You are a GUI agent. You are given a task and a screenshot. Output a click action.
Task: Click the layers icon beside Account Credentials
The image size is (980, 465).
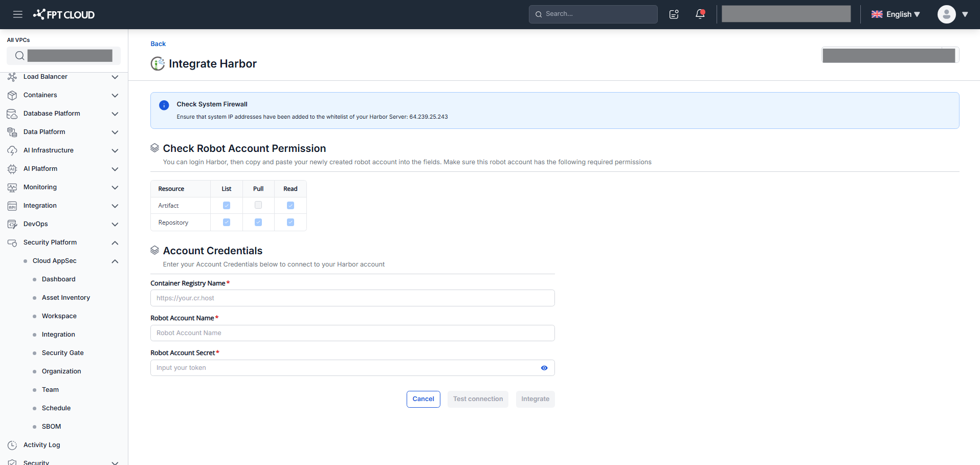(154, 250)
